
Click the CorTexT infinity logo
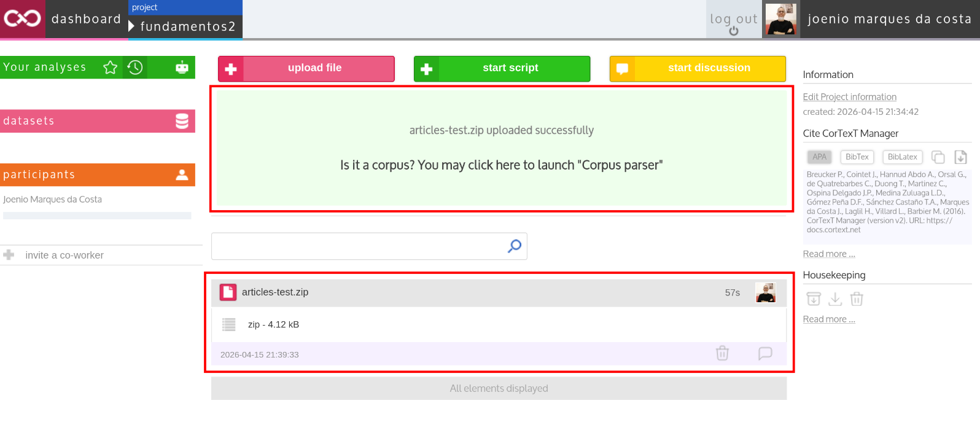pos(22,18)
